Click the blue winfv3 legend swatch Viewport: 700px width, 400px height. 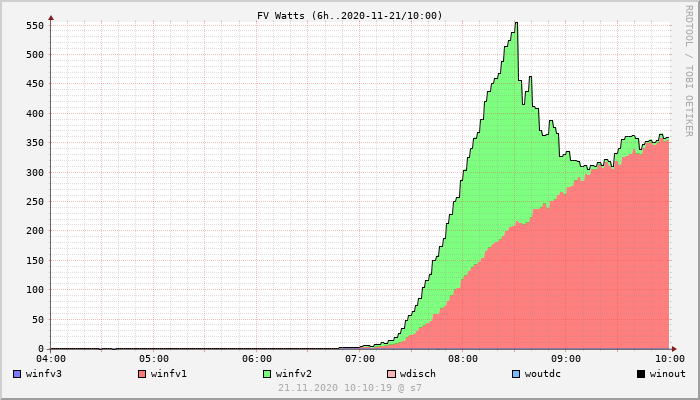(17, 374)
